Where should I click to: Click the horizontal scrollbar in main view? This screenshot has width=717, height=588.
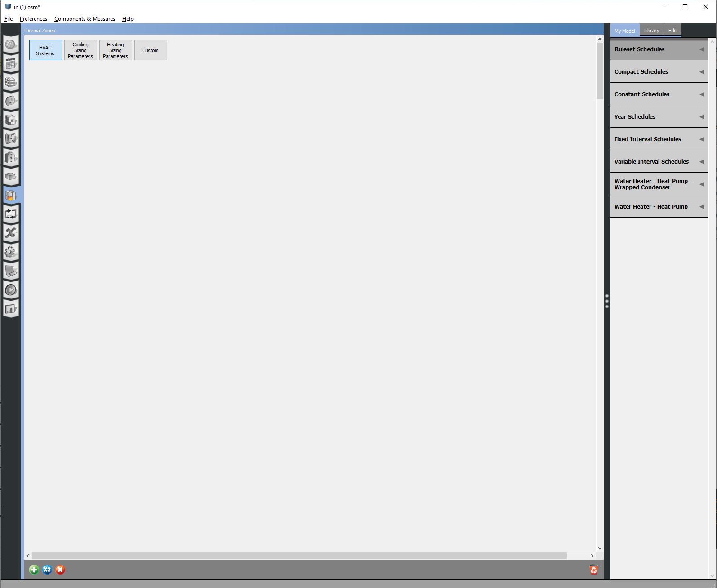[x=299, y=556]
